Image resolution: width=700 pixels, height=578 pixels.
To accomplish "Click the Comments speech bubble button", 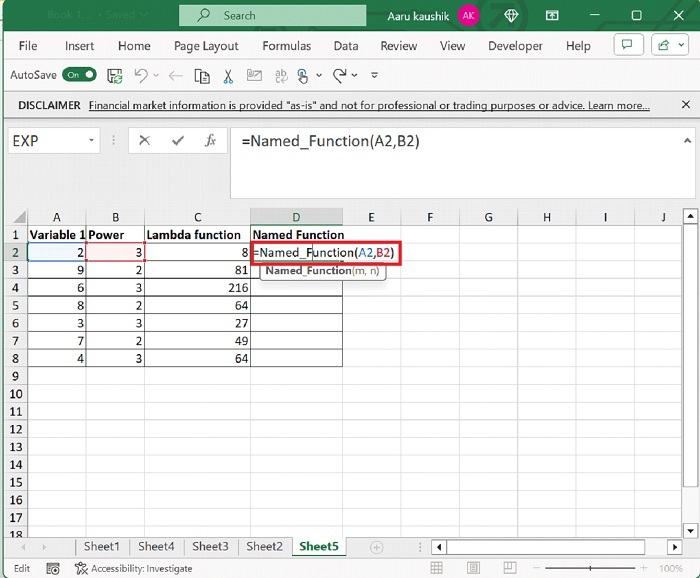I will 629,45.
